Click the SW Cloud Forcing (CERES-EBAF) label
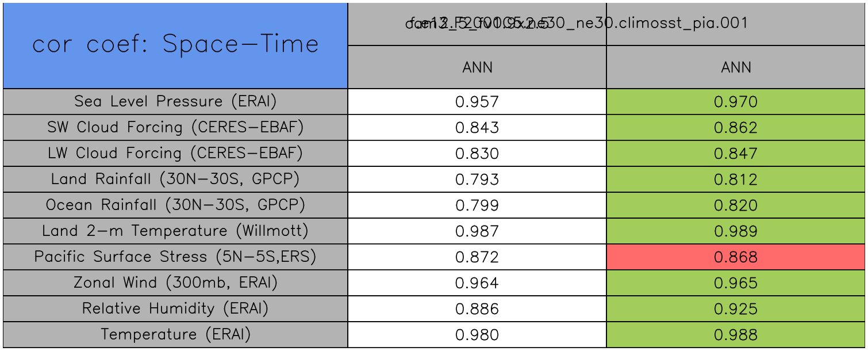868x351 pixels. pyautogui.click(x=175, y=128)
